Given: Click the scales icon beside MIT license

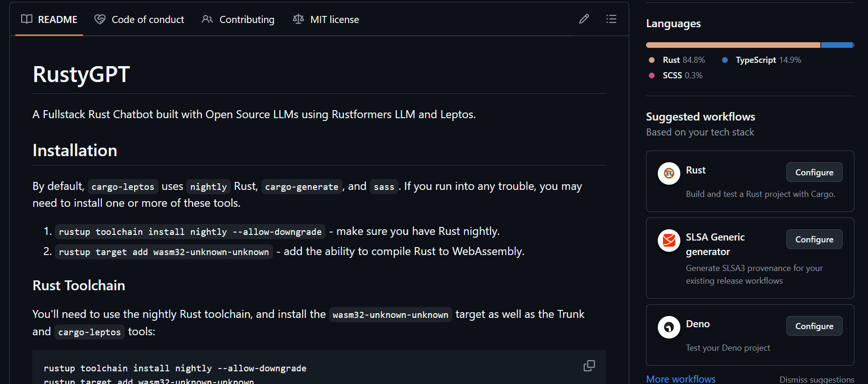Looking at the screenshot, I should click(298, 19).
